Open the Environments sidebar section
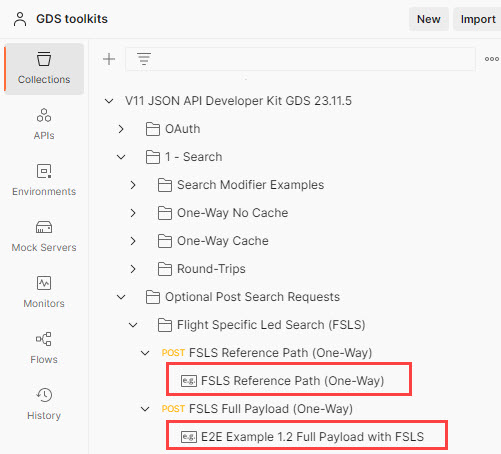Screen dimensions: 501x454 (44, 180)
